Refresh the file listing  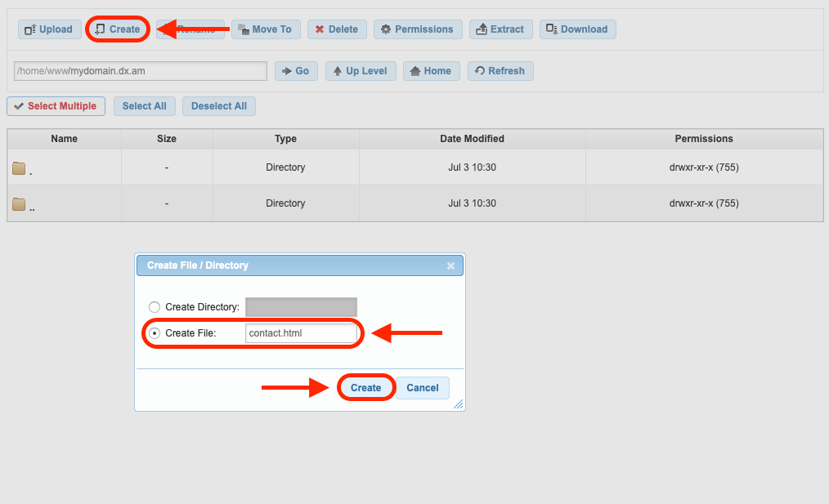pyautogui.click(x=500, y=70)
